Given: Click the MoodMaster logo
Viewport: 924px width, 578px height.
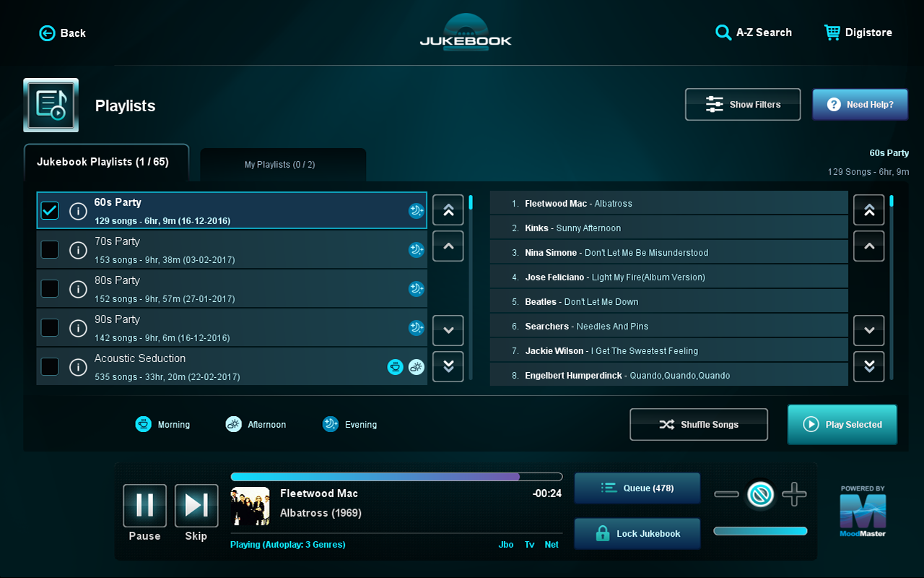Looking at the screenshot, I should pos(863,512).
